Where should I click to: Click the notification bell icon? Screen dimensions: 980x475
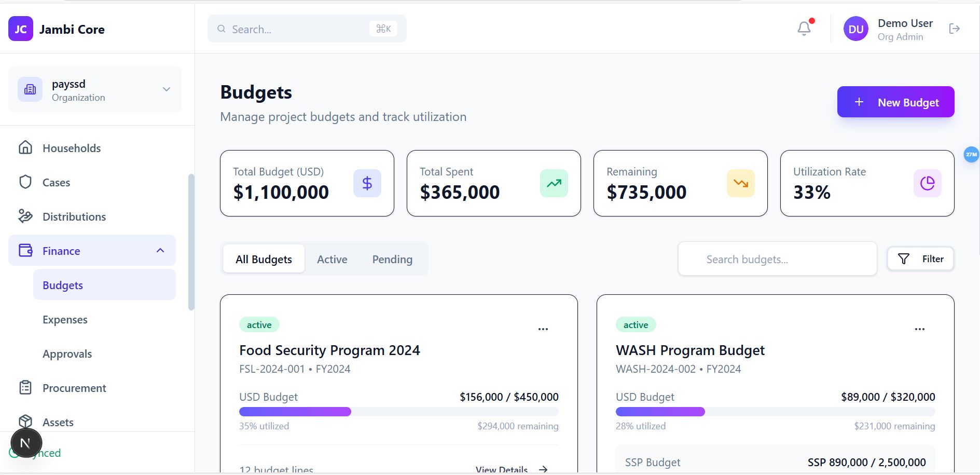tap(804, 29)
